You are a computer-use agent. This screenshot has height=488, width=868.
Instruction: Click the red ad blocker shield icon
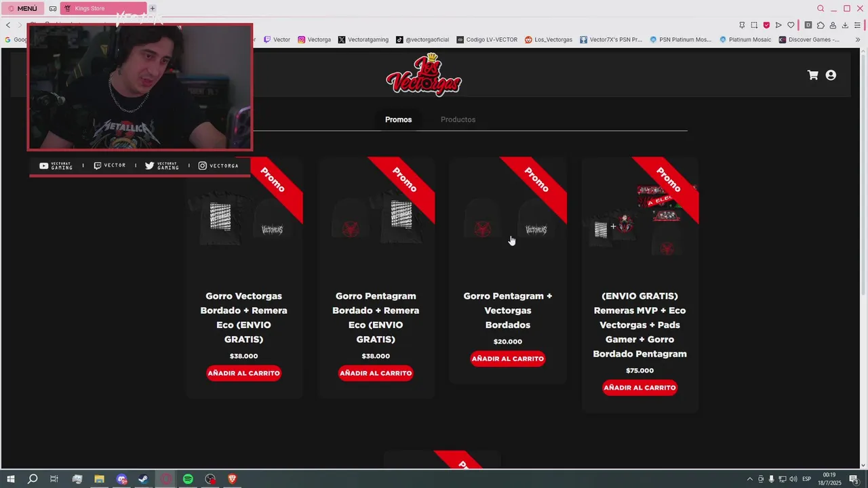tap(766, 25)
